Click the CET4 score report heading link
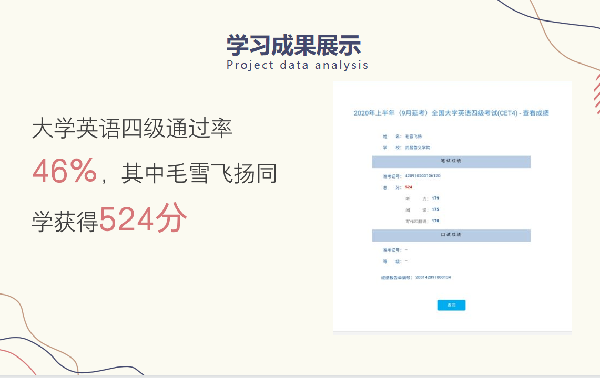Image resolution: width=600 pixels, height=378 pixels. 451,113
